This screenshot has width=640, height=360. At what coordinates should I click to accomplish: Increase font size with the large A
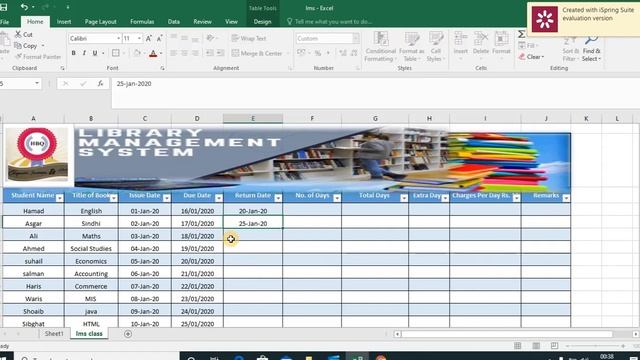pos(149,38)
